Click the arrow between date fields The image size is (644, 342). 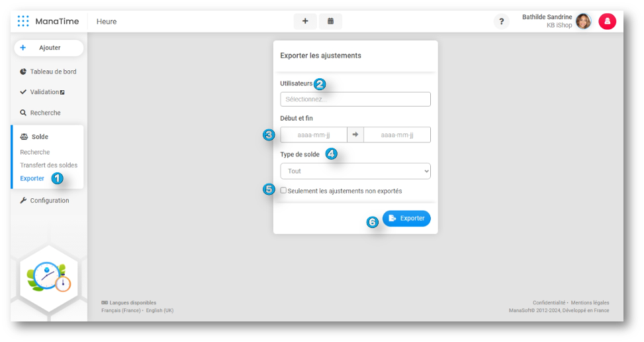[x=355, y=135]
